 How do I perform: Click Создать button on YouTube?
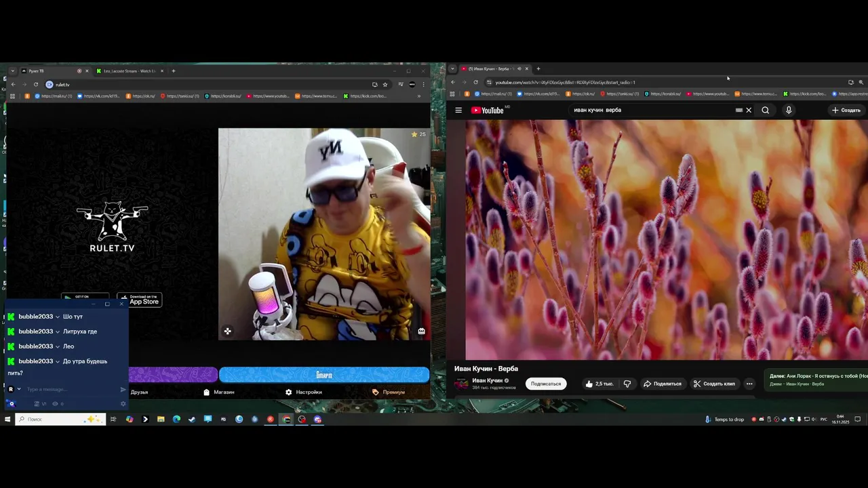[x=846, y=110]
